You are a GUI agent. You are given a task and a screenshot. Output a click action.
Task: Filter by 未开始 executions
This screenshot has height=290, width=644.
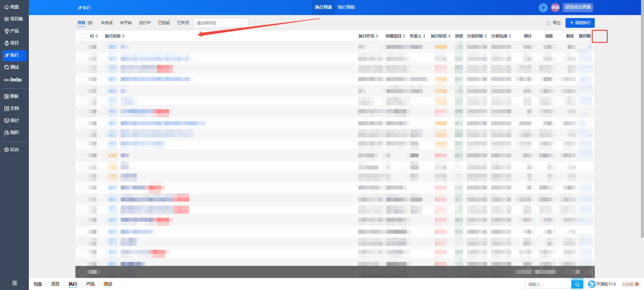[126, 23]
